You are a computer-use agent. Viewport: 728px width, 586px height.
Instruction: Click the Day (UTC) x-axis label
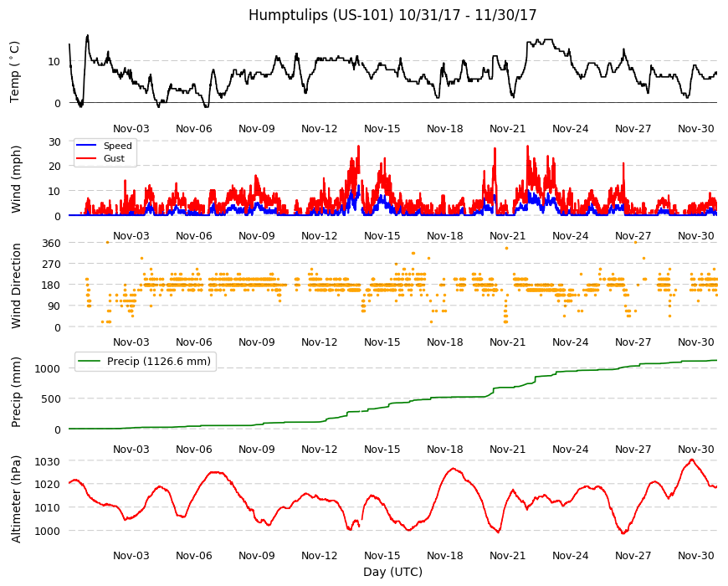click(x=392, y=572)
